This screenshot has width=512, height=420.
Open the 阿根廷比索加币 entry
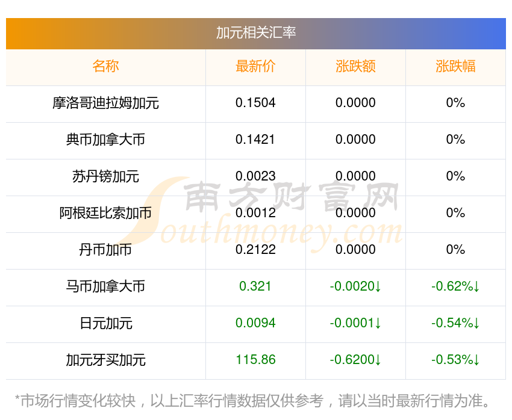[105, 213]
